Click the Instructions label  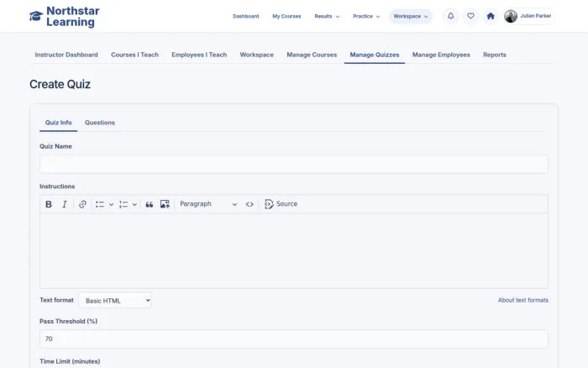coord(57,187)
